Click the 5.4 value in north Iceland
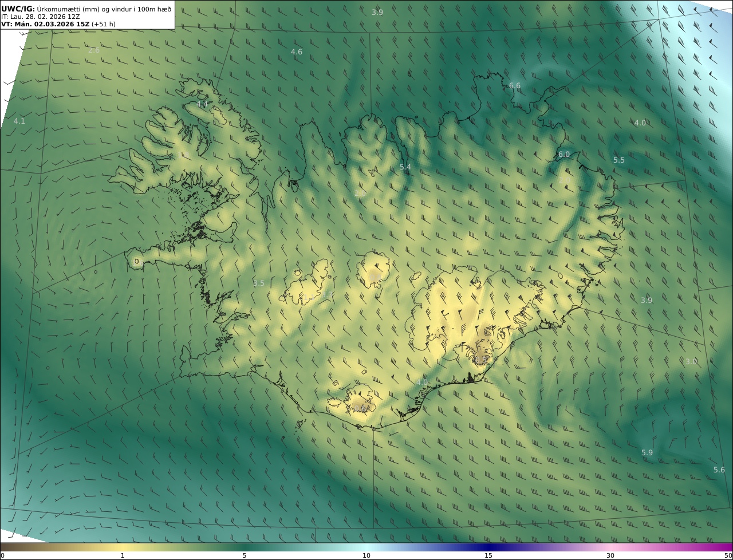733x560 pixels. tap(405, 167)
